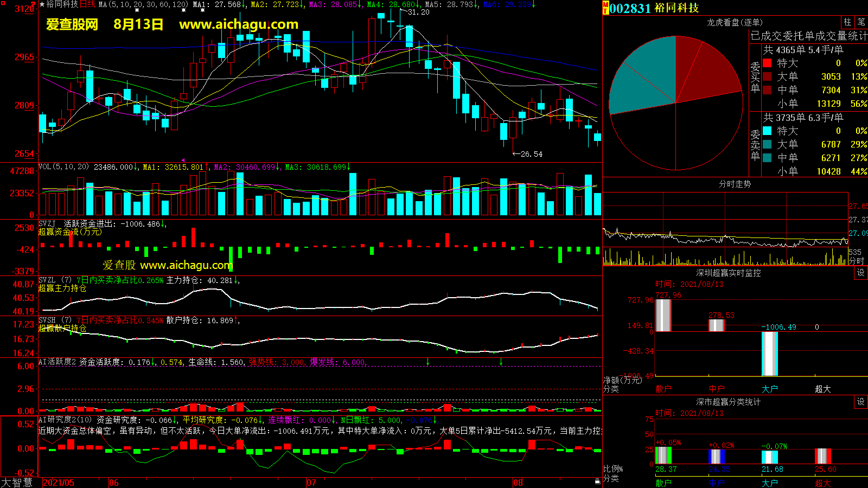The image size is (868, 488).
Task: Open 设 settings for 深圳超赢实时监控
Action: coord(860,273)
